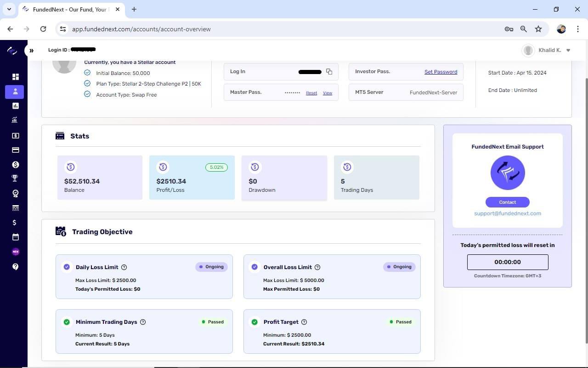Image resolution: width=588 pixels, height=368 pixels.
Task: Open the dollar coin icon in sidebar
Action: [x=15, y=164]
